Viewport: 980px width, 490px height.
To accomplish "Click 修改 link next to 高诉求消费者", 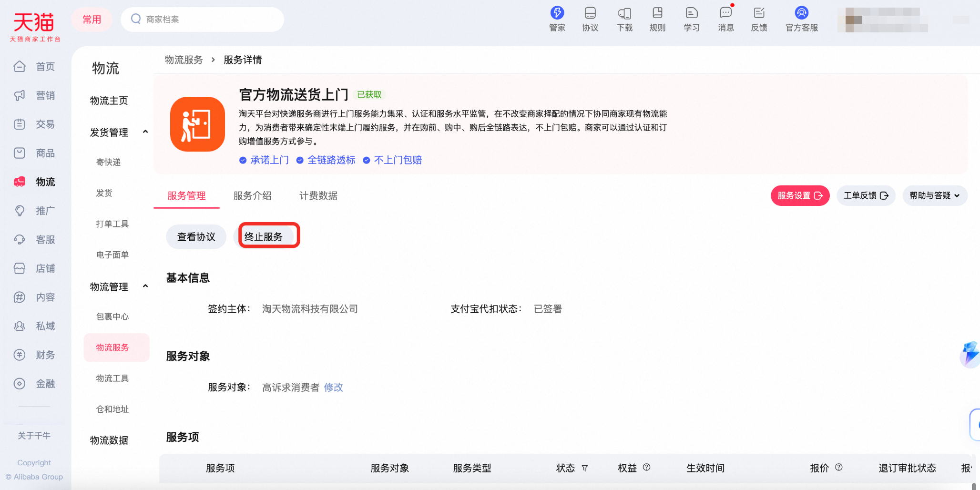I will (333, 388).
